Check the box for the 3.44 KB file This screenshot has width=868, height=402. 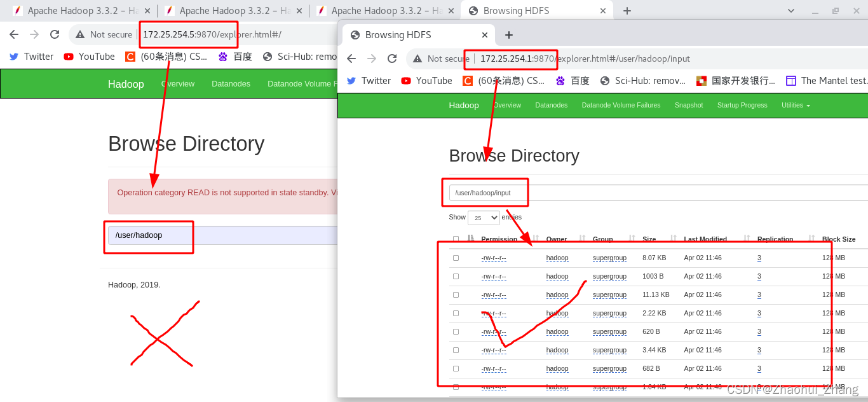456,350
